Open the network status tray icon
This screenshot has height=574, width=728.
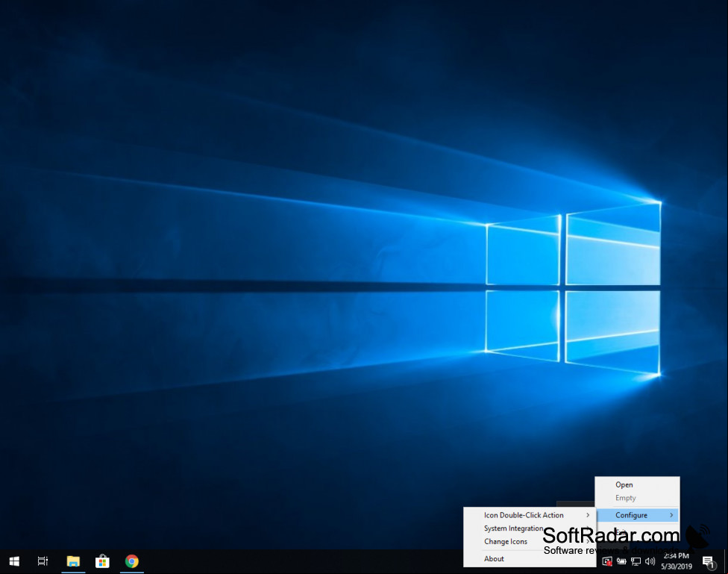click(x=636, y=561)
